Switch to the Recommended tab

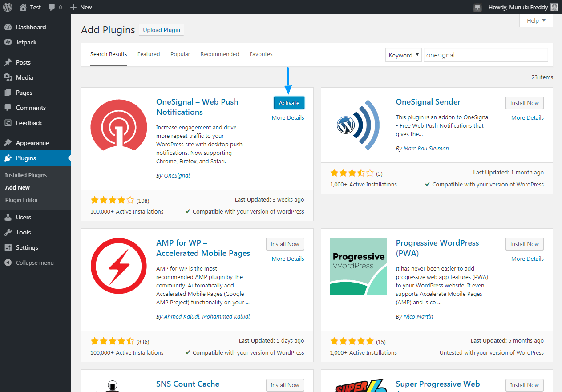coord(220,54)
